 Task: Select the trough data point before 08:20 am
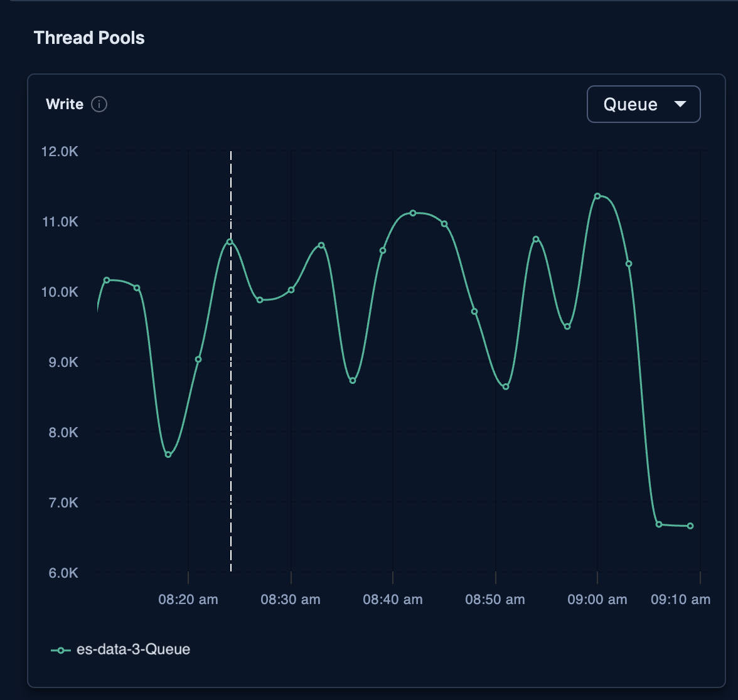point(168,454)
